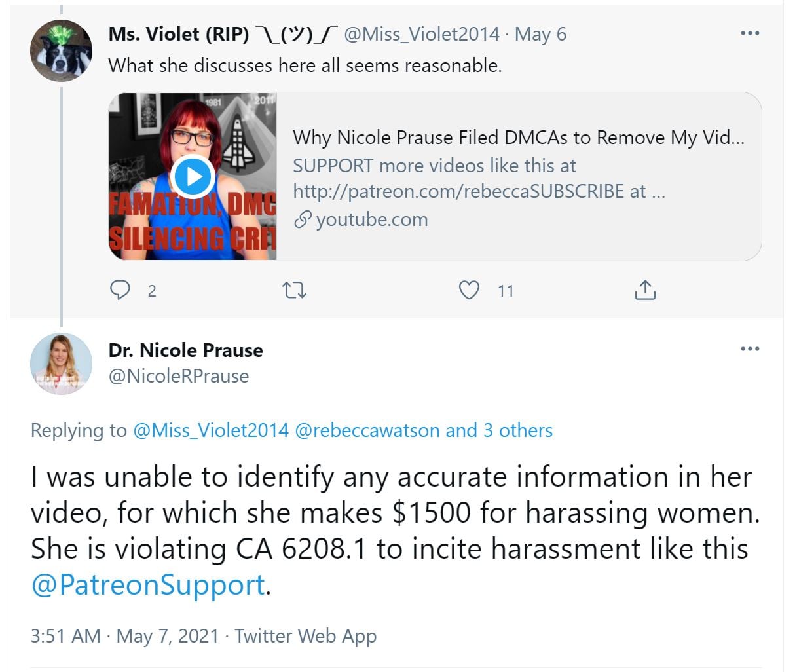
Task: Open the @Miss_Violet2014 reply mention
Action: 210,430
